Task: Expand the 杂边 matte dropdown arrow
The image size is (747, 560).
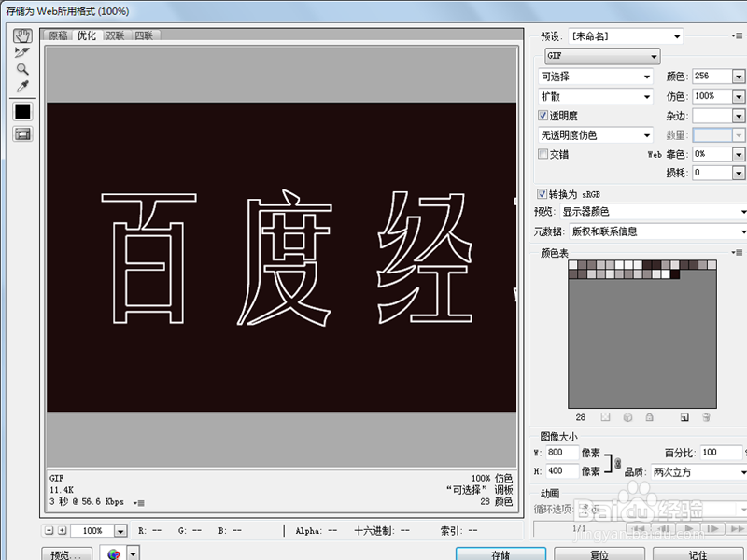Action: click(738, 116)
